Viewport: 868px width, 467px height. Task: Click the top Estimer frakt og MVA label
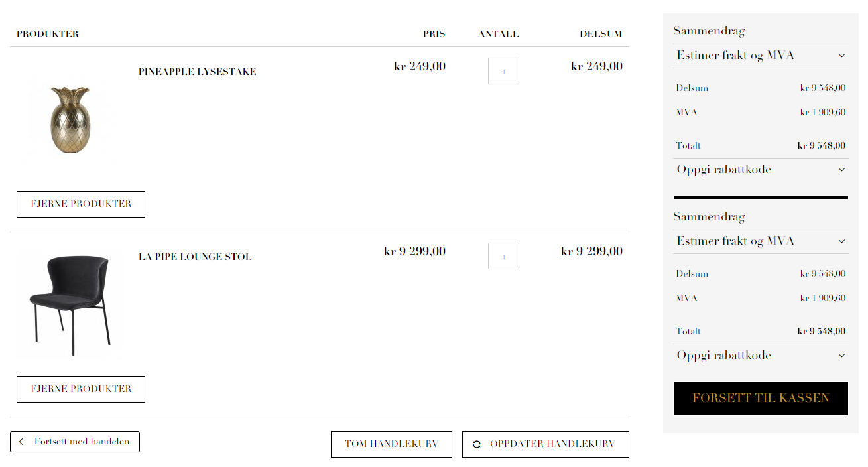735,56
